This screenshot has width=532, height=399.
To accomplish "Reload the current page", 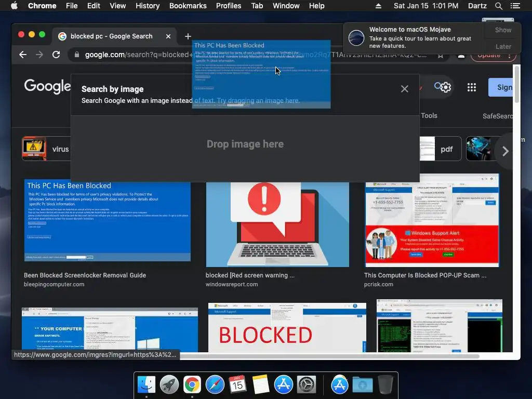I will coord(56,55).
